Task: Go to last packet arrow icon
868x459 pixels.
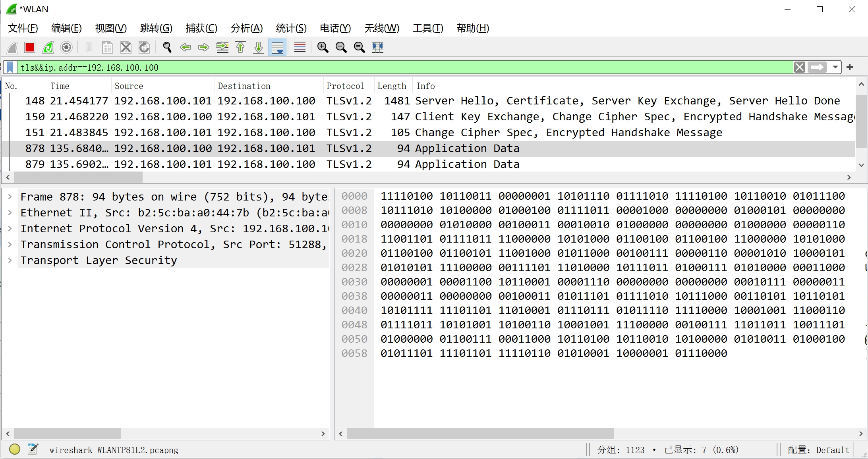Action: pos(259,48)
